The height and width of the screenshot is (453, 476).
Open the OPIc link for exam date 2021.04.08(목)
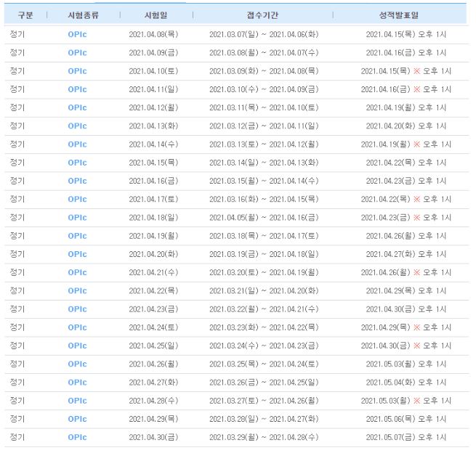(x=77, y=35)
